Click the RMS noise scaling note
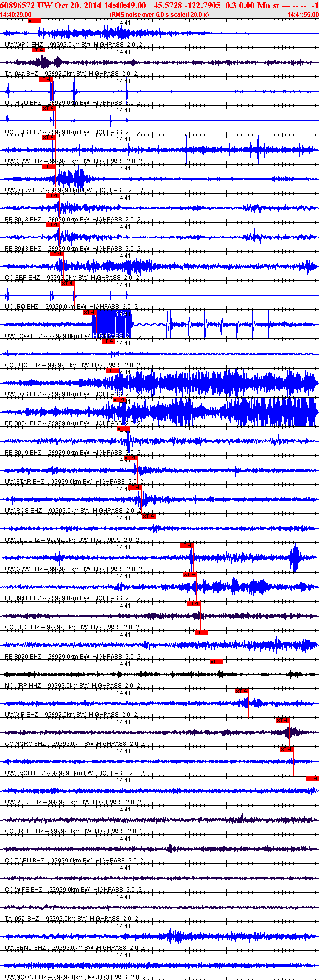319x980 pixels. pos(159,15)
